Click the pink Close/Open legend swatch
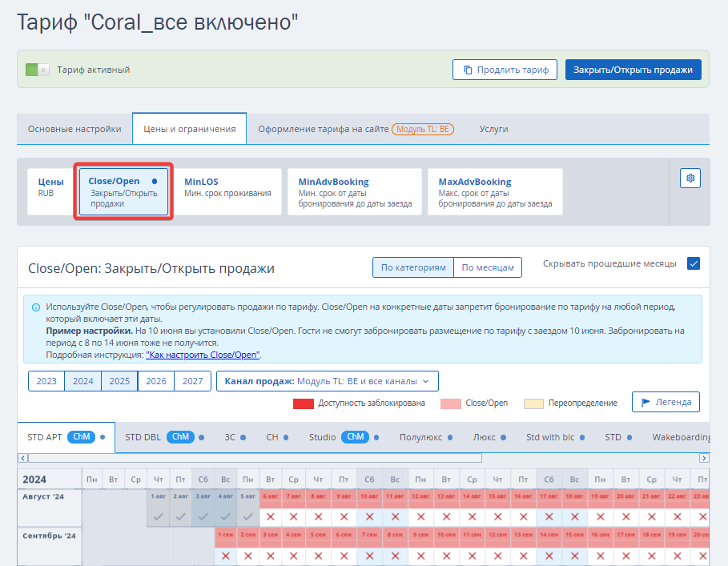This screenshot has height=566, width=728. click(x=451, y=403)
